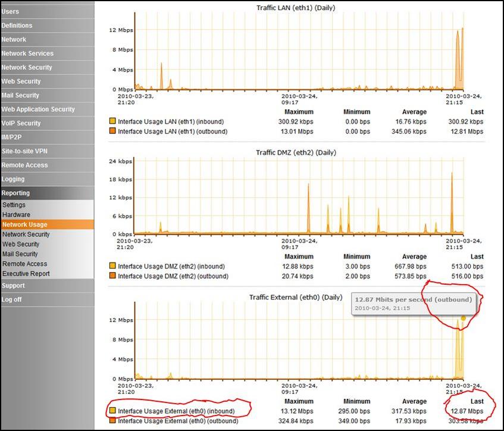
Task: Open Reporting Settings submenu item
Action: [x=14, y=205]
